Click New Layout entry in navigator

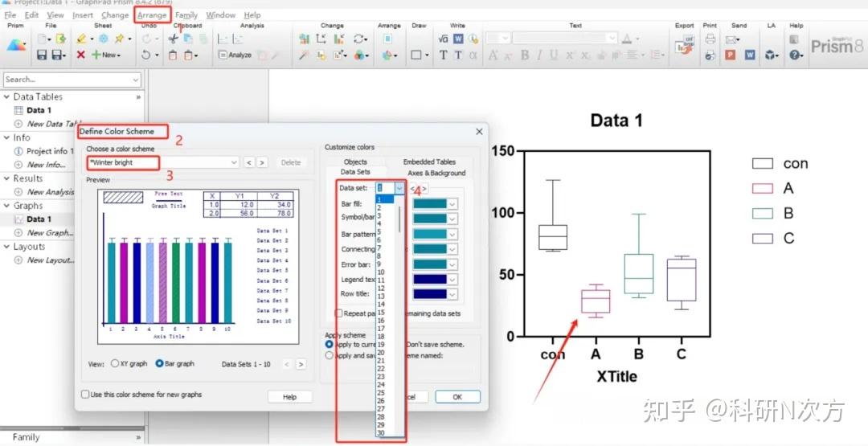tap(50, 260)
